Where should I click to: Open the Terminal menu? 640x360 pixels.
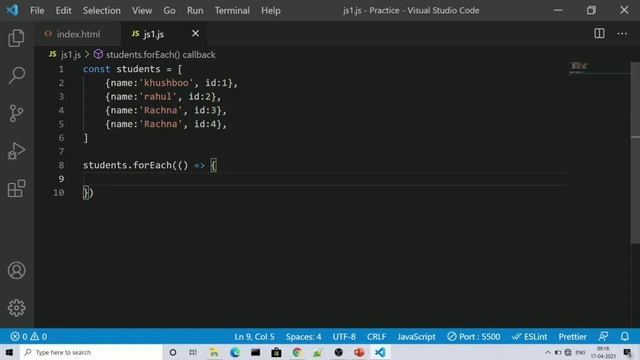(232, 10)
